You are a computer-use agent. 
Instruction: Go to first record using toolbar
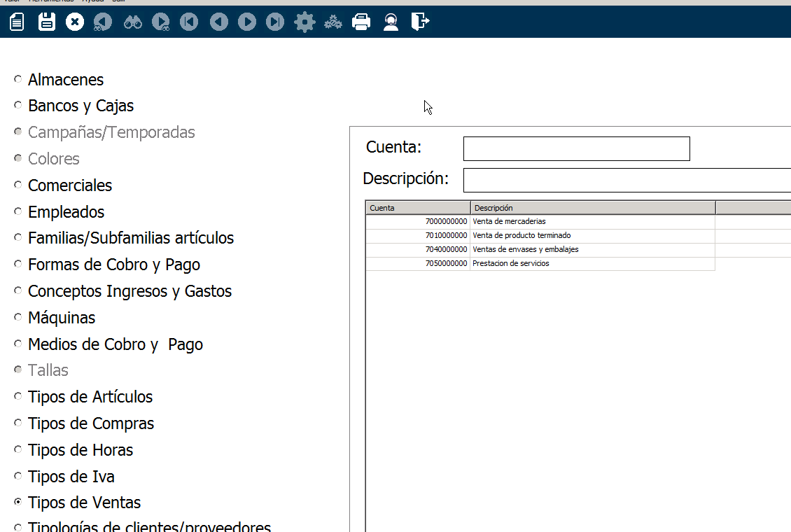[189, 22]
